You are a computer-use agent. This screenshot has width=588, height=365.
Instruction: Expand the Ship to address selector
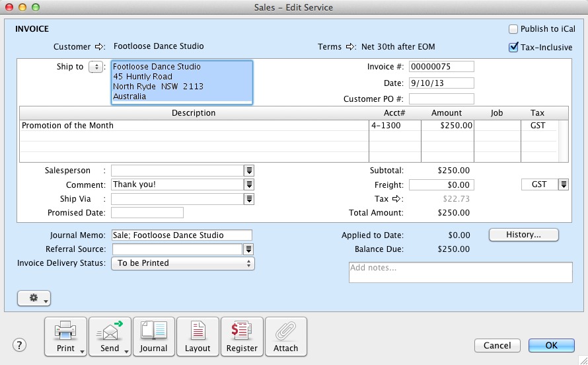click(96, 67)
